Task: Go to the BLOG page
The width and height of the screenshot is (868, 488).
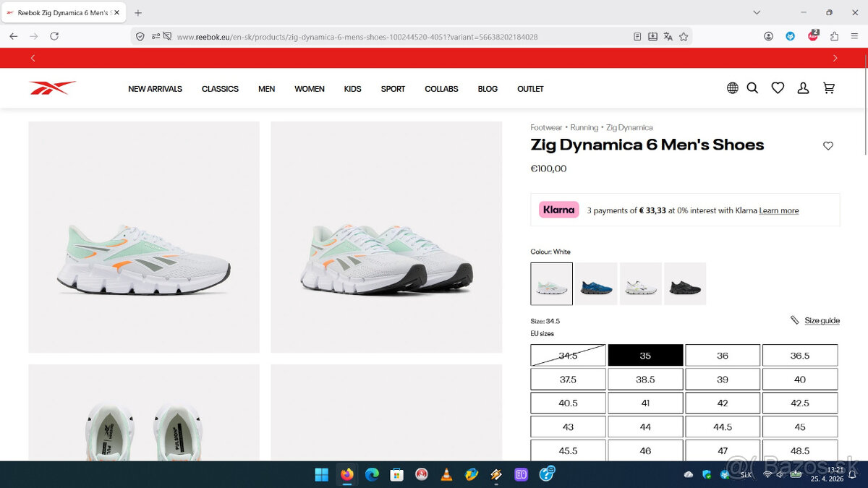Action: tap(488, 89)
